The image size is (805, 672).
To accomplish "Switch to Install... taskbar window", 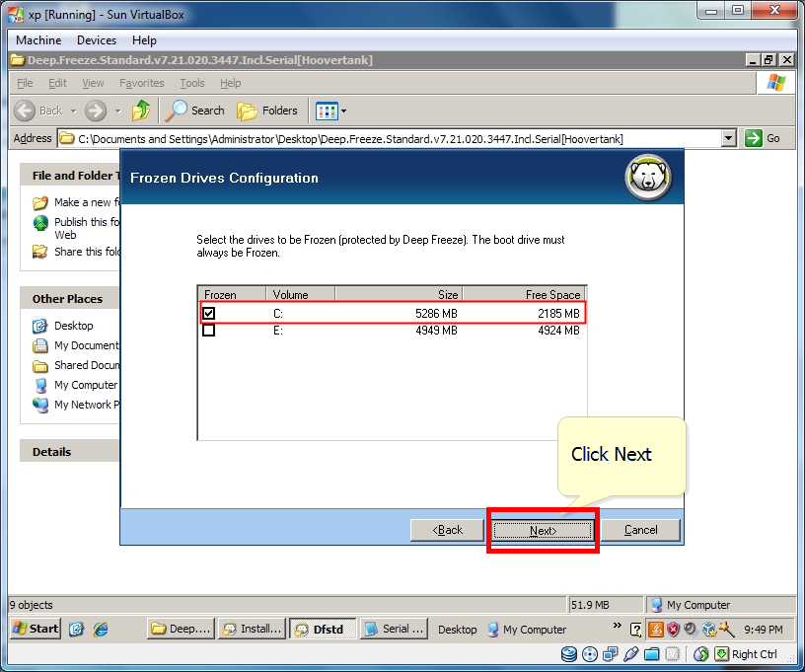I will tap(253, 629).
